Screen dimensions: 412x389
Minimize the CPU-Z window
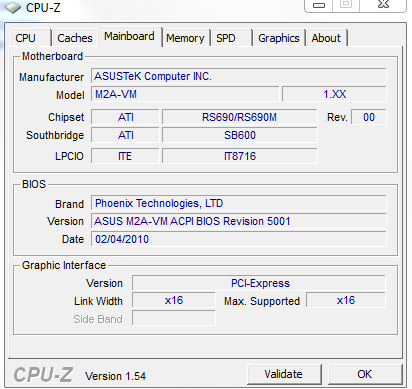[x=318, y=6]
